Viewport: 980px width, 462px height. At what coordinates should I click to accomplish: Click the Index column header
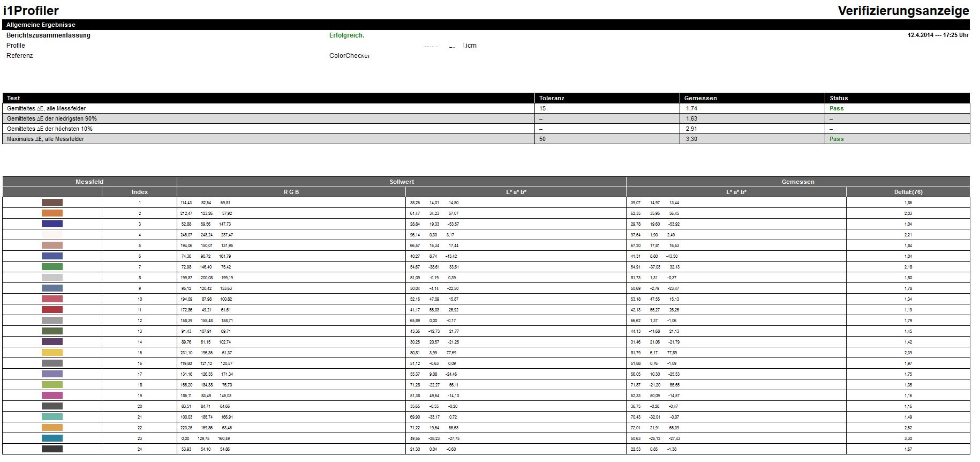coord(139,192)
